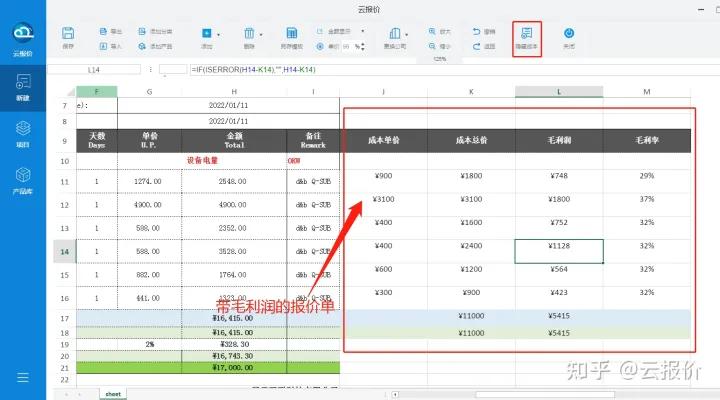The width and height of the screenshot is (720, 400).
Task: Select row header 11
Action: point(65,181)
